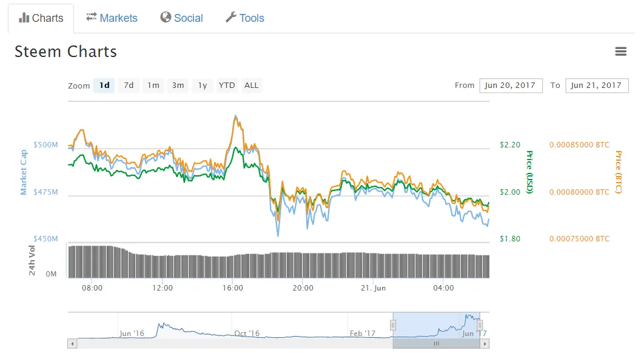The height and width of the screenshot is (353, 644).
Task: Click Jun '16 in the navigator
Action: [x=132, y=333]
